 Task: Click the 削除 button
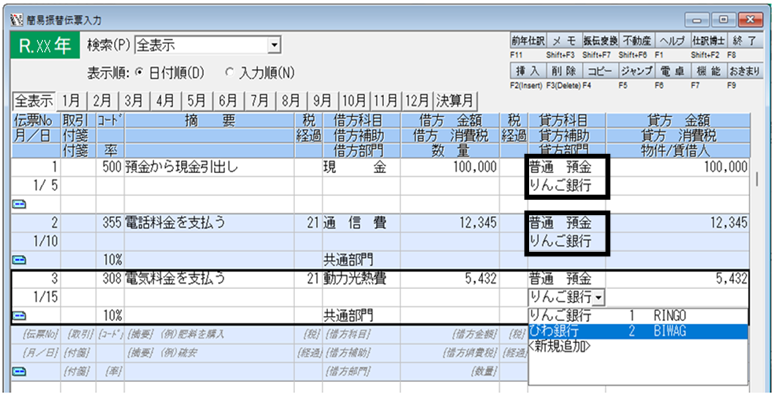tap(563, 71)
